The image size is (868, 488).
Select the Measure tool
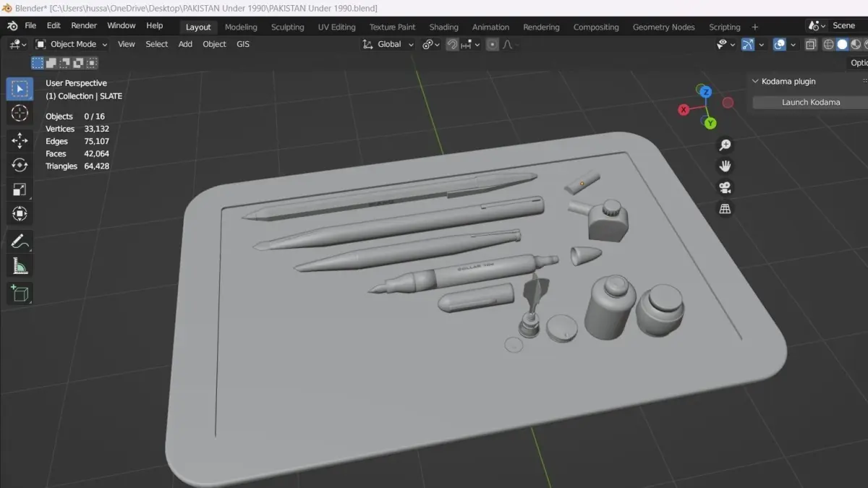[20, 266]
